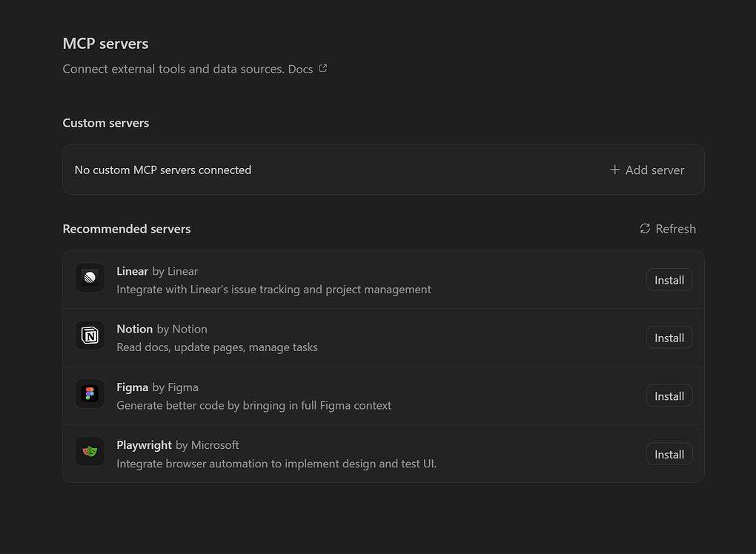This screenshot has width=756, height=554.
Task: Click 'Integrate with Linear's issue tracking' description
Action: 273,290
